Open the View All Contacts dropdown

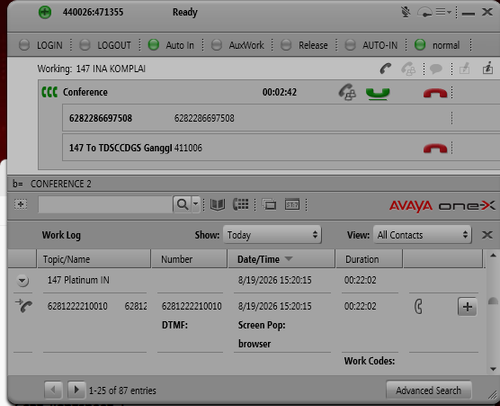(x=422, y=235)
